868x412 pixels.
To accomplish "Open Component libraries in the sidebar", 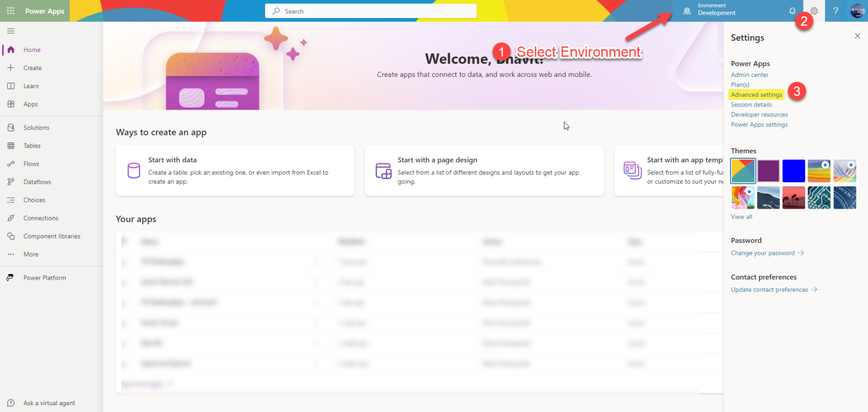I will point(51,236).
